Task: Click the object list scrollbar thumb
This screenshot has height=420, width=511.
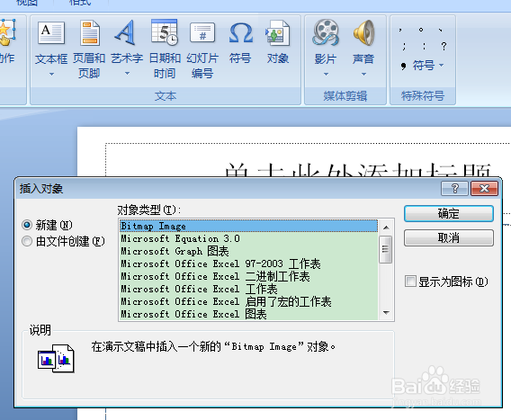Action: click(x=386, y=249)
